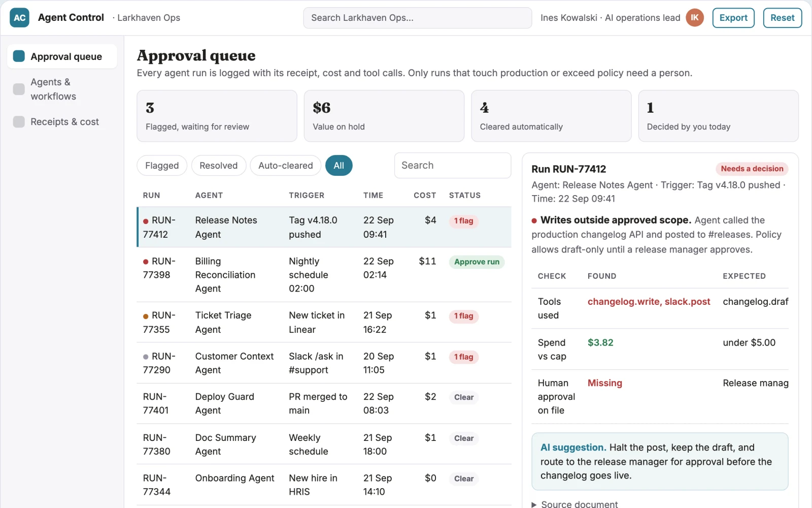The width and height of the screenshot is (812, 508).
Task: Click the Value on hold card
Action: (384, 116)
